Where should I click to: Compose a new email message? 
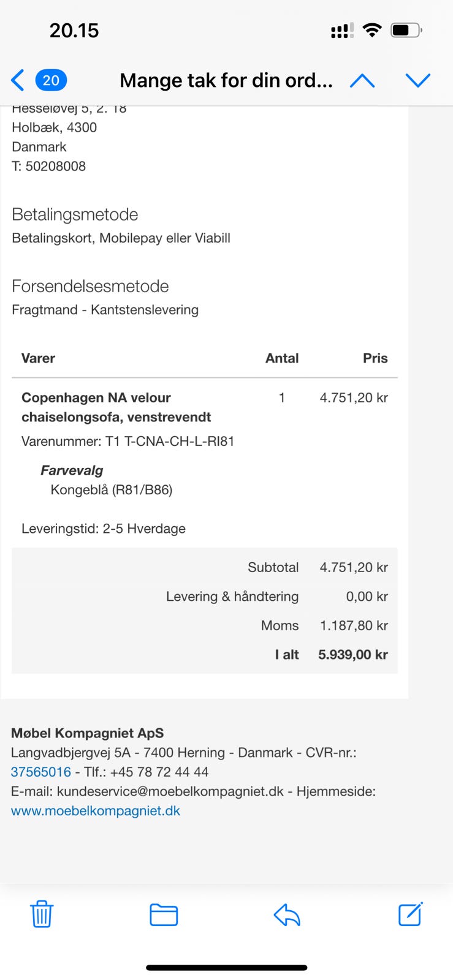(x=410, y=914)
